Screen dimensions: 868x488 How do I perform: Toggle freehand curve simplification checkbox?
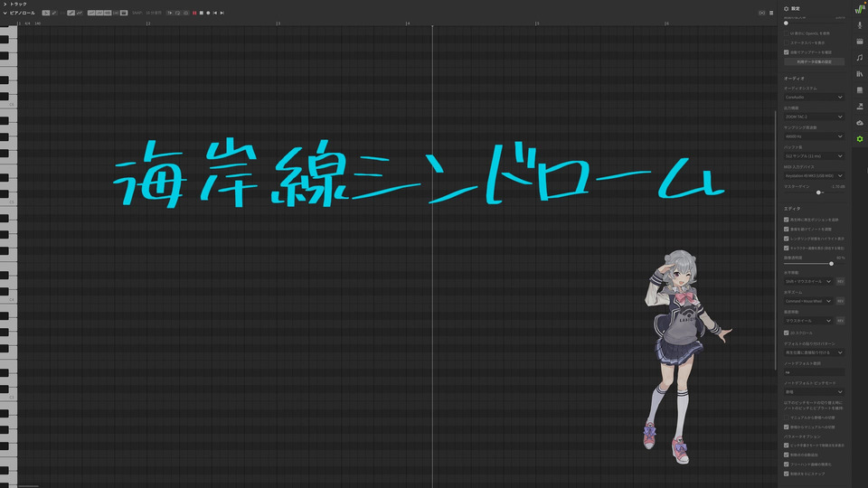[786, 464]
